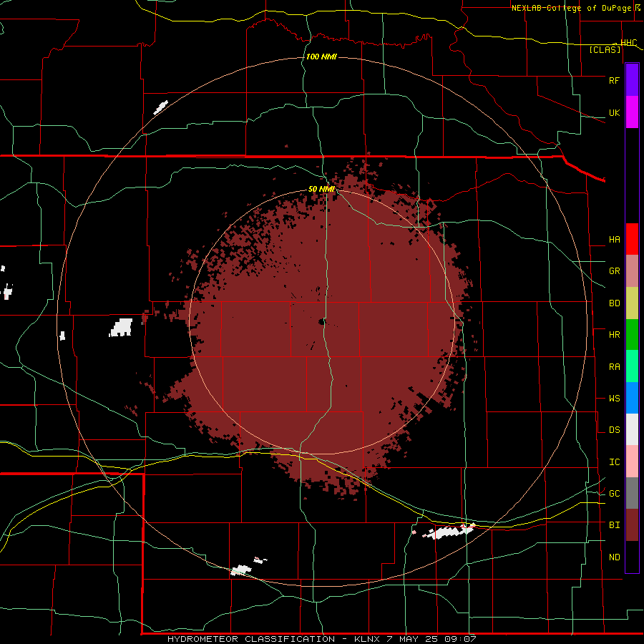
Task: Click the WS legend label
Action: tap(614, 399)
